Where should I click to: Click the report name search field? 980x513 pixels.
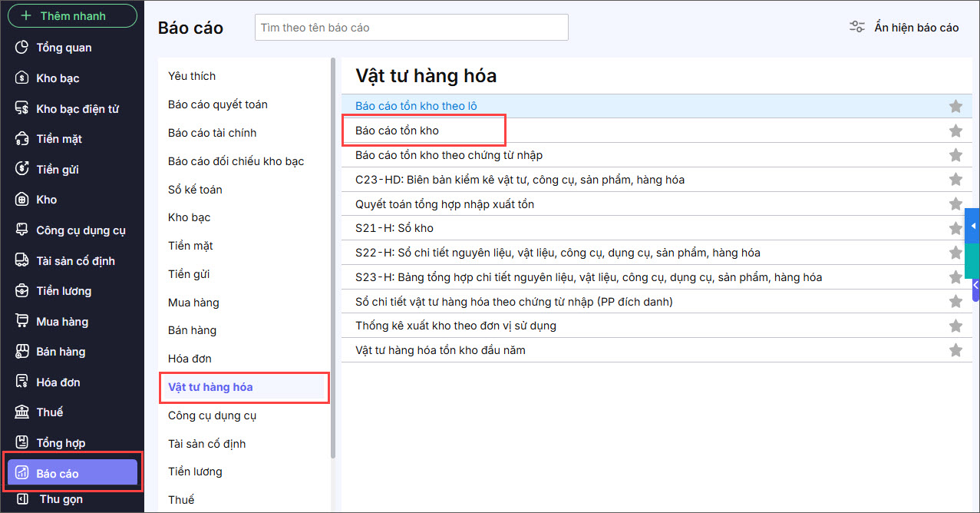(x=411, y=28)
